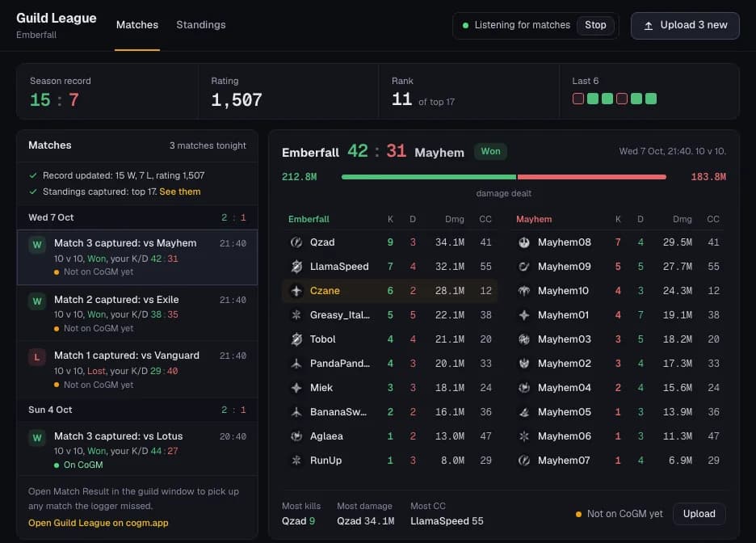
Task: Click Qzad's class icon
Action: (x=296, y=242)
